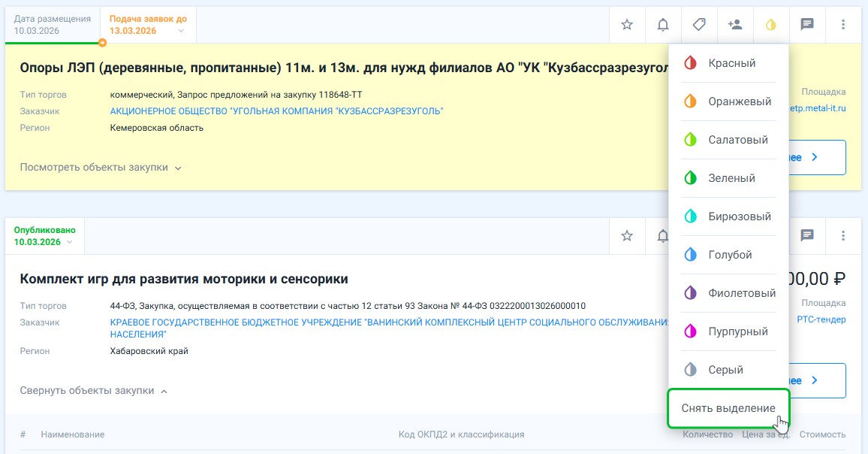The width and height of the screenshot is (868, 454).
Task: Choose Оранжевый highlight color
Action: pyautogui.click(x=728, y=101)
